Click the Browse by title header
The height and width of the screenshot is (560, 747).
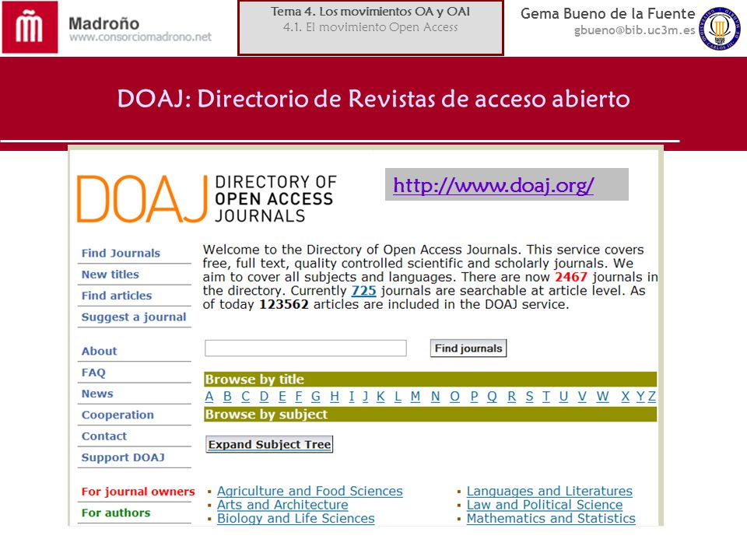tap(430, 380)
